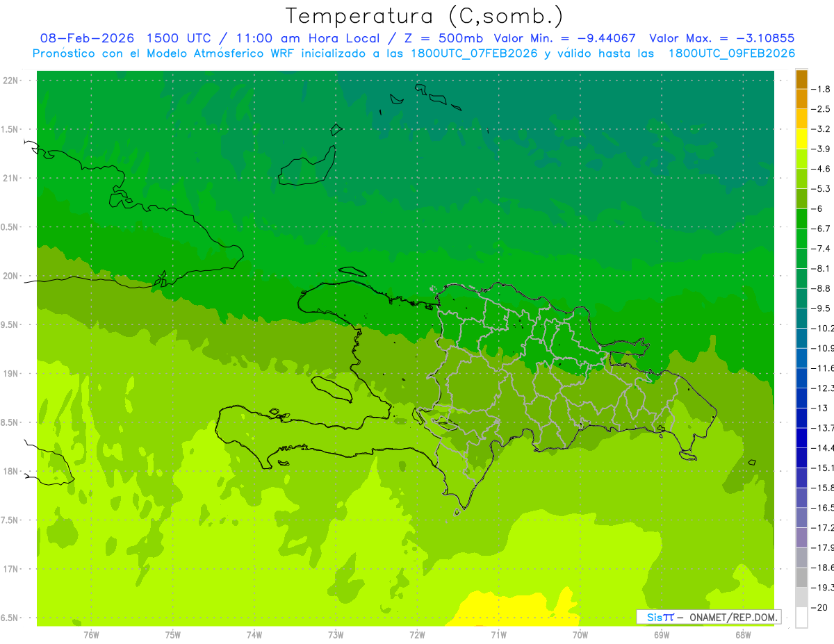The image size is (834, 644).
Task: Select the '-6.7' legend value
Action: point(822,229)
